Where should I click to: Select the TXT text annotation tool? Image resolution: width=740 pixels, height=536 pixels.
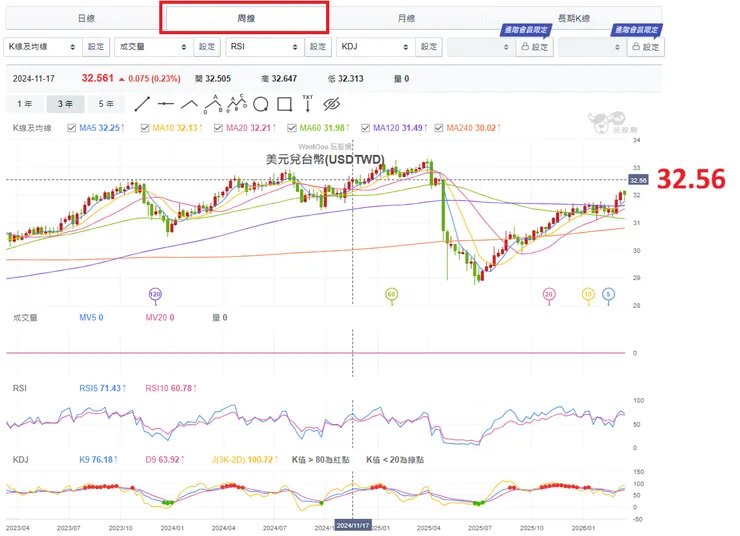308,103
